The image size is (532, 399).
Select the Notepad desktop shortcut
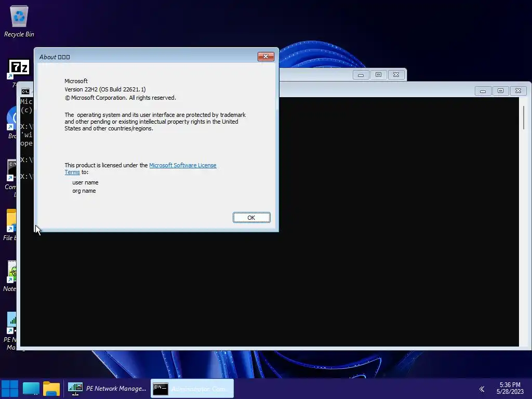point(10,276)
